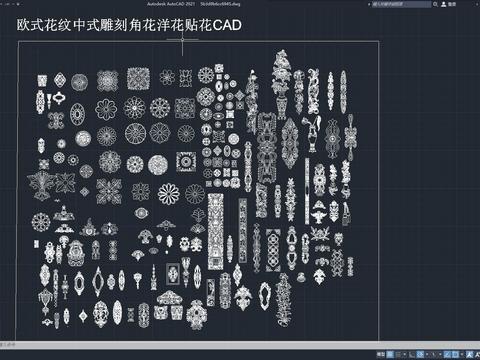The width and height of the screenshot is (480, 360).
Task: Open the object snap settings dropdown arrow
Action: point(462,354)
